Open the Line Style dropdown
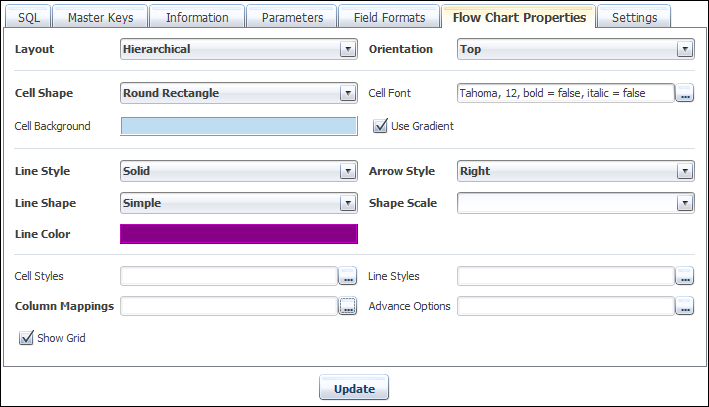 [x=347, y=171]
